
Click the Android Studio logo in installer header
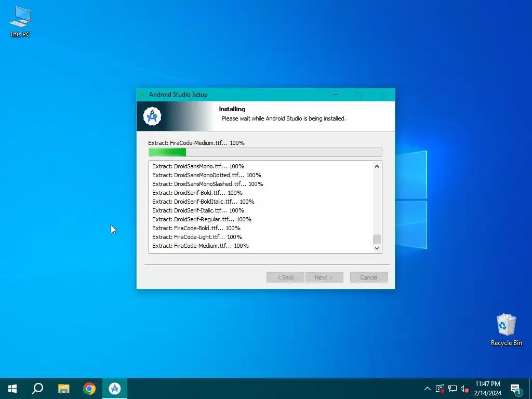(x=152, y=116)
